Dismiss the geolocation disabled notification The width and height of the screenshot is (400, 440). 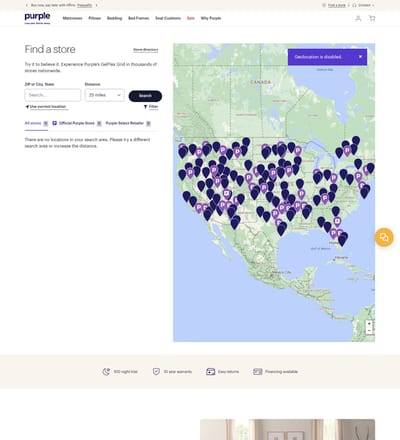(x=360, y=57)
